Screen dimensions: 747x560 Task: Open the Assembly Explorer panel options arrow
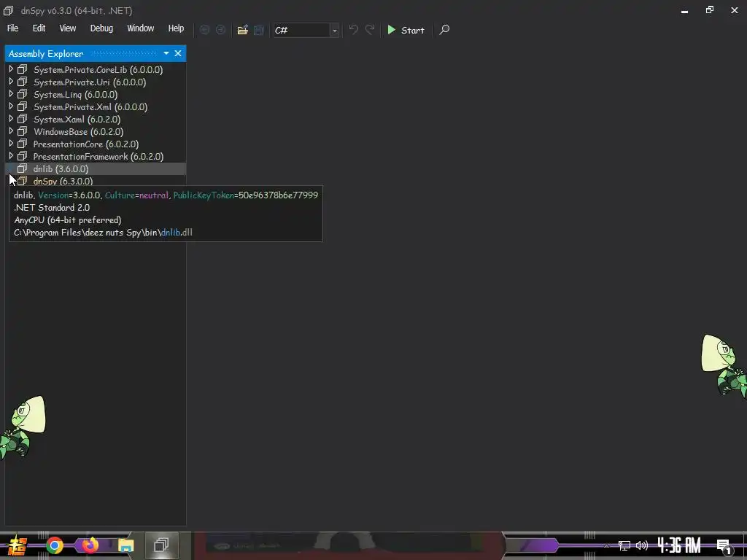pos(166,53)
